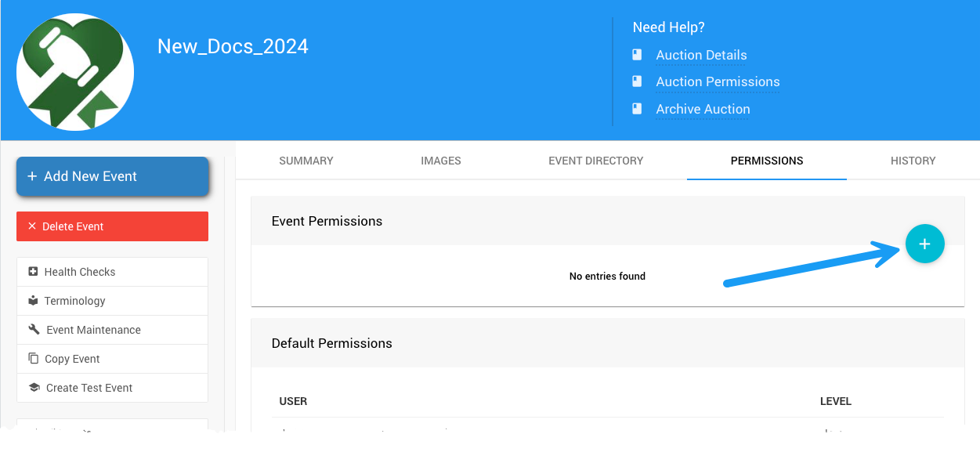Image resolution: width=980 pixels, height=452 pixels.
Task: Click the Terminology book icon
Action: pos(33,301)
